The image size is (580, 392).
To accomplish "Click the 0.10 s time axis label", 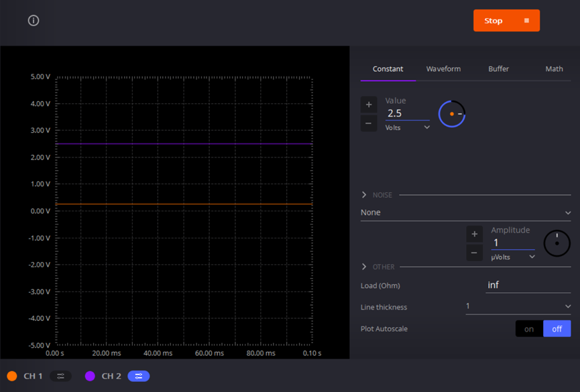I will click(x=312, y=353).
